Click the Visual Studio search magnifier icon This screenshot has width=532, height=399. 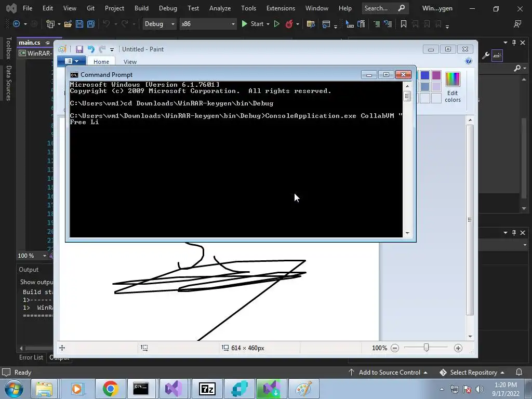tap(402, 8)
